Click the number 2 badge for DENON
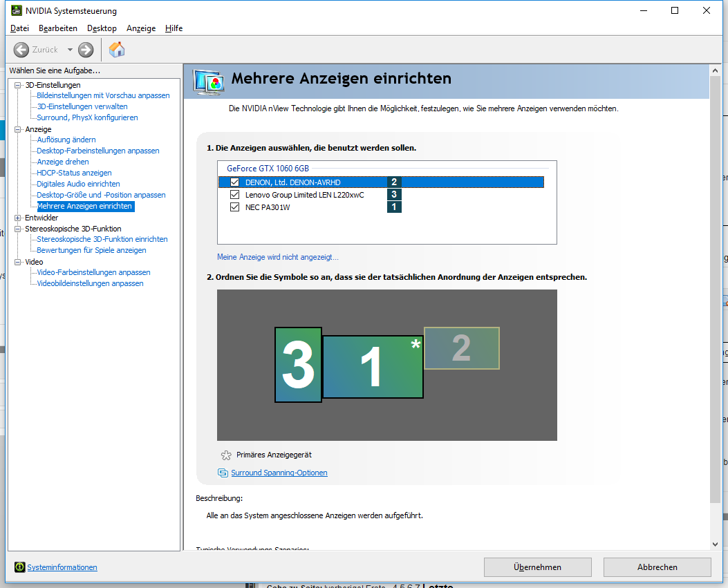Screen dimensions: 728x588 [x=393, y=182]
